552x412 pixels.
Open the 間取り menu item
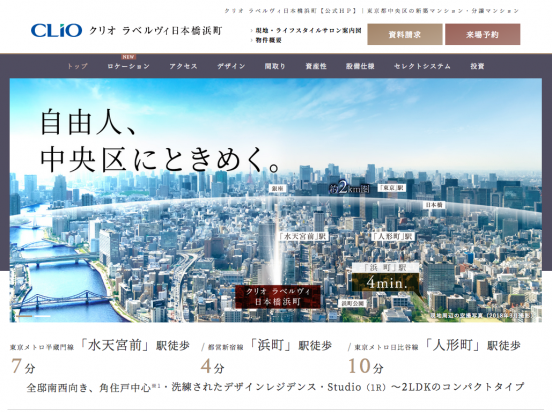click(x=275, y=66)
